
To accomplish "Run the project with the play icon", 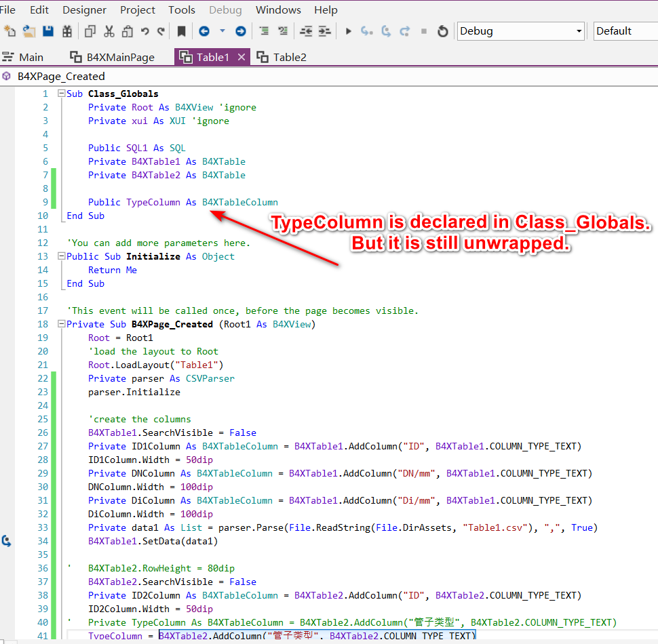I will [349, 31].
